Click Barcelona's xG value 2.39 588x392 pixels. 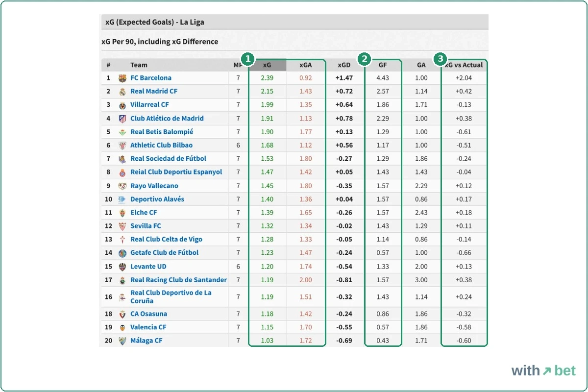pyautogui.click(x=267, y=78)
